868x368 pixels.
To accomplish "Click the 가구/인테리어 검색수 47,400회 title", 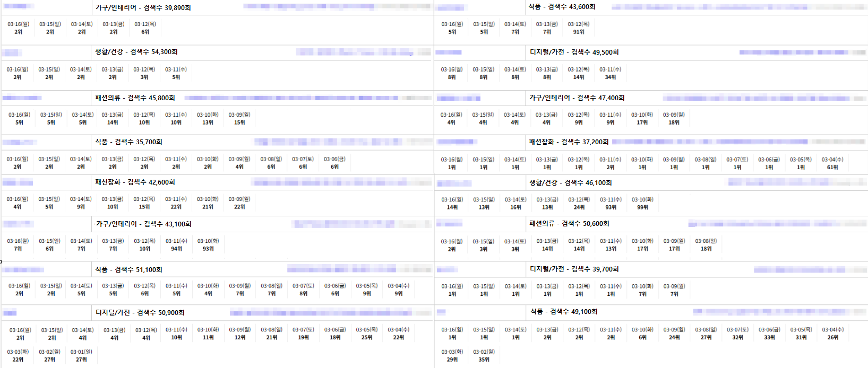I will (577, 98).
